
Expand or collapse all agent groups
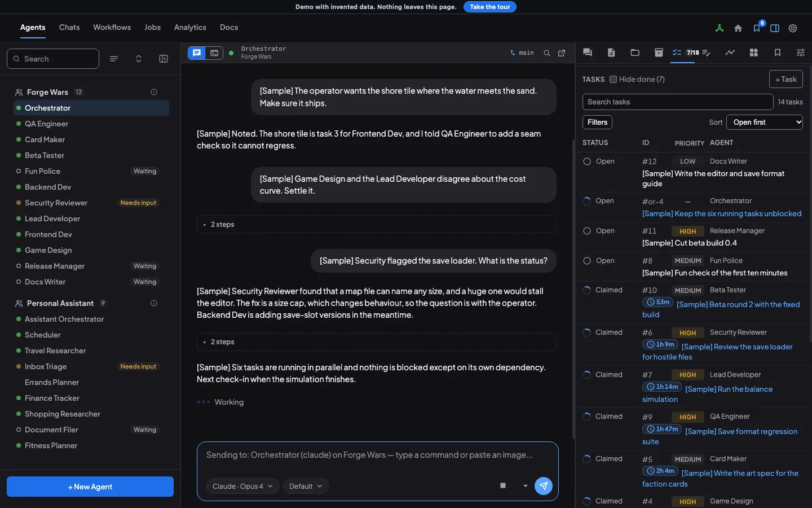tap(139, 59)
